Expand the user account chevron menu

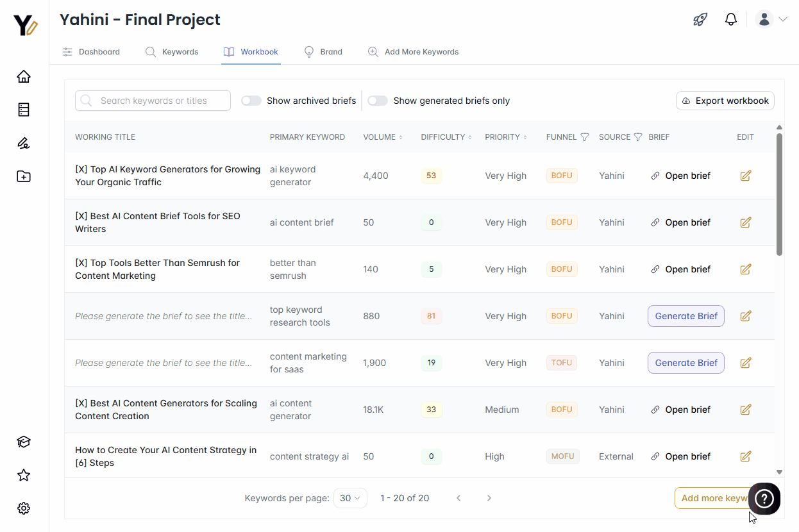[x=784, y=19]
